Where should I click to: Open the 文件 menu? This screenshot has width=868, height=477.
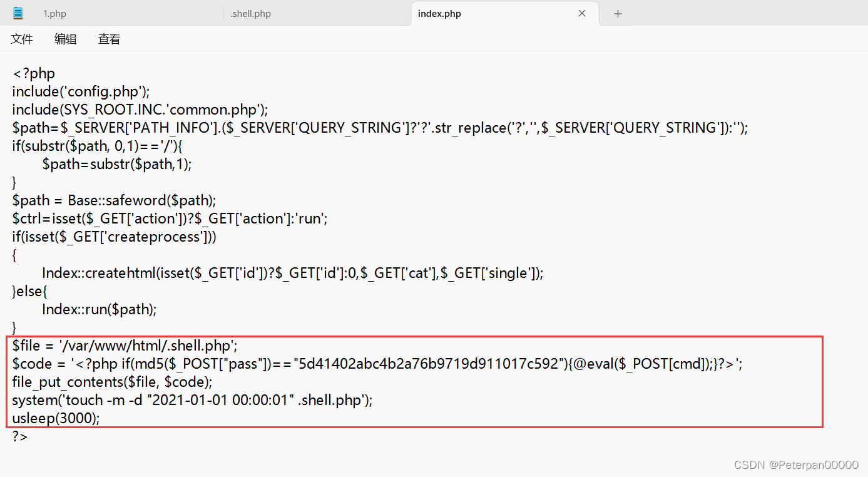tap(22, 39)
